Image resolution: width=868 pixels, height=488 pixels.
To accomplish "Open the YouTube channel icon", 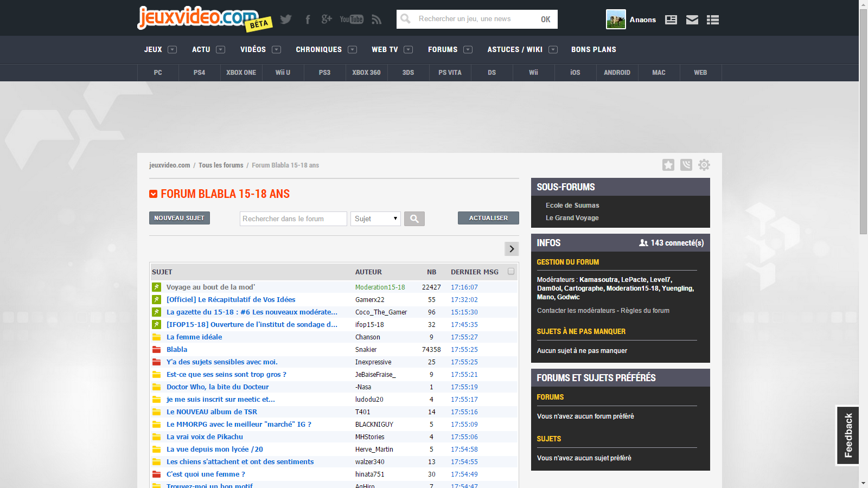I will click(352, 20).
